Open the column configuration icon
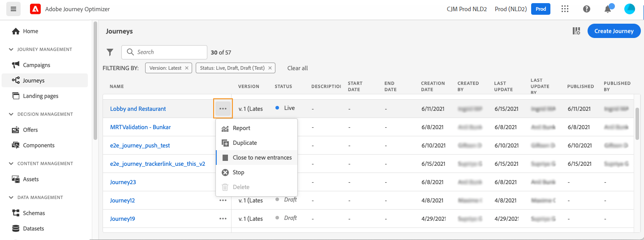The image size is (644, 240). pos(576,31)
